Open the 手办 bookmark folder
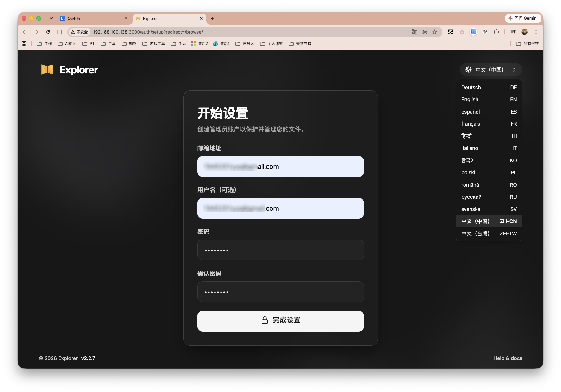 (178, 44)
